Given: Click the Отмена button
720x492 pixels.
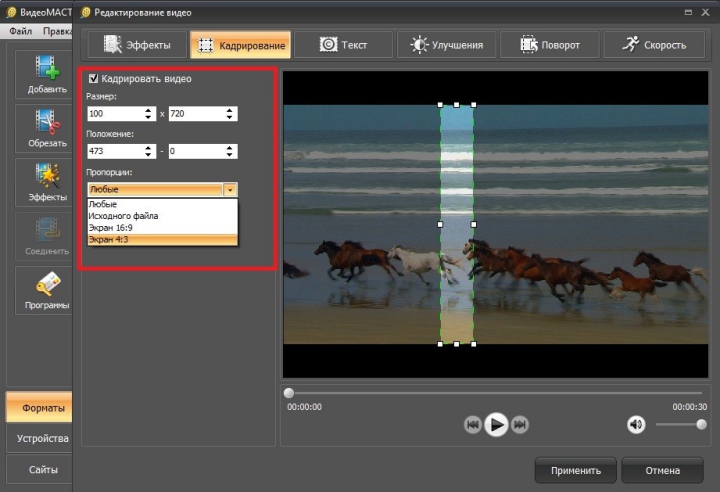Looking at the screenshot, I should (x=662, y=470).
